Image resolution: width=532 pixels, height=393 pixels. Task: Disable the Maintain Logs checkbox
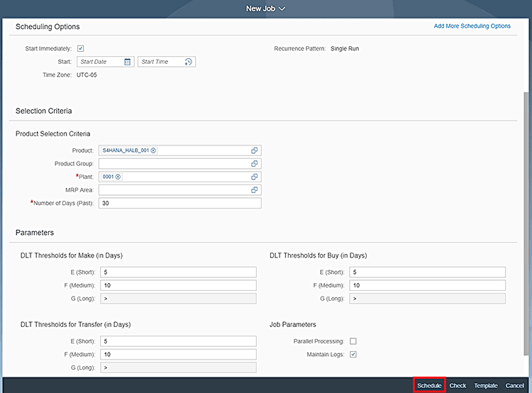(353, 354)
